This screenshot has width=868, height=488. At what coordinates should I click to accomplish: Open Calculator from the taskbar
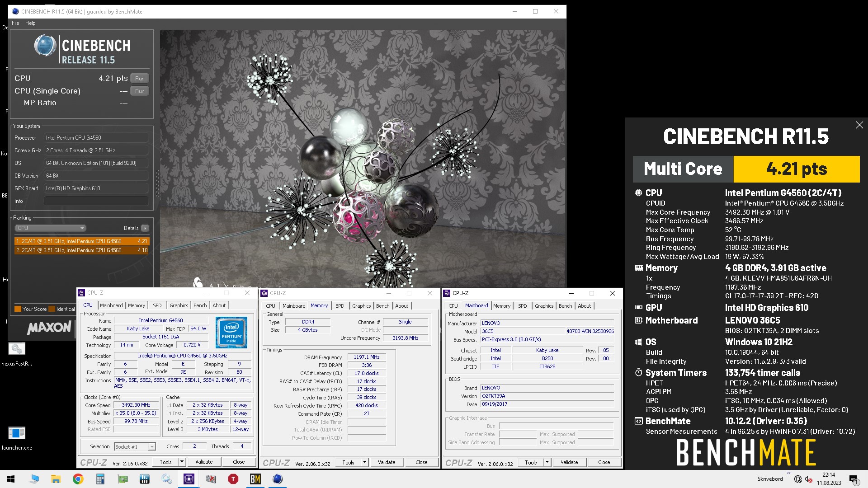pyautogui.click(x=100, y=479)
